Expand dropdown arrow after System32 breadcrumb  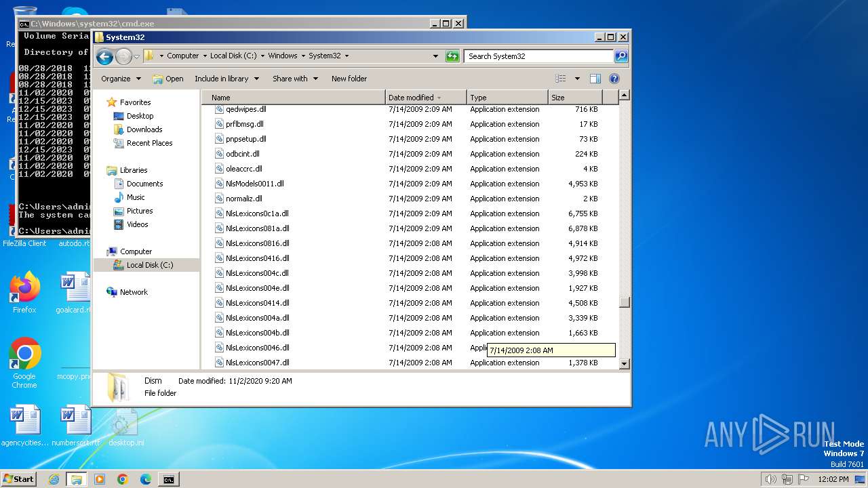click(x=347, y=56)
